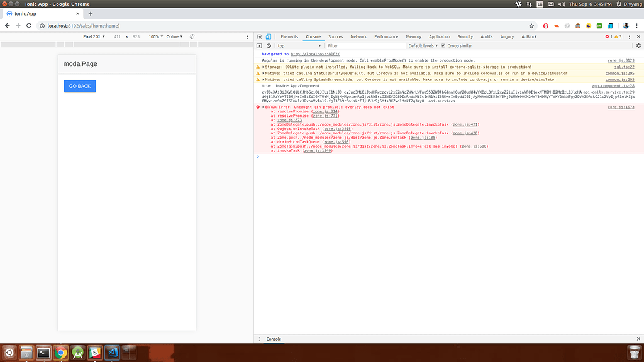Show the console sidebar

coord(259,45)
